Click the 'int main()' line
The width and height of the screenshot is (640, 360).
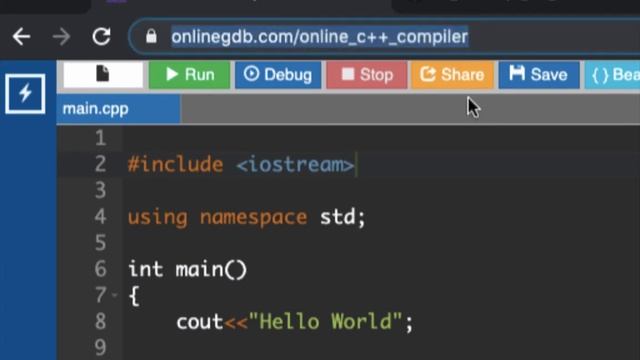click(x=187, y=269)
